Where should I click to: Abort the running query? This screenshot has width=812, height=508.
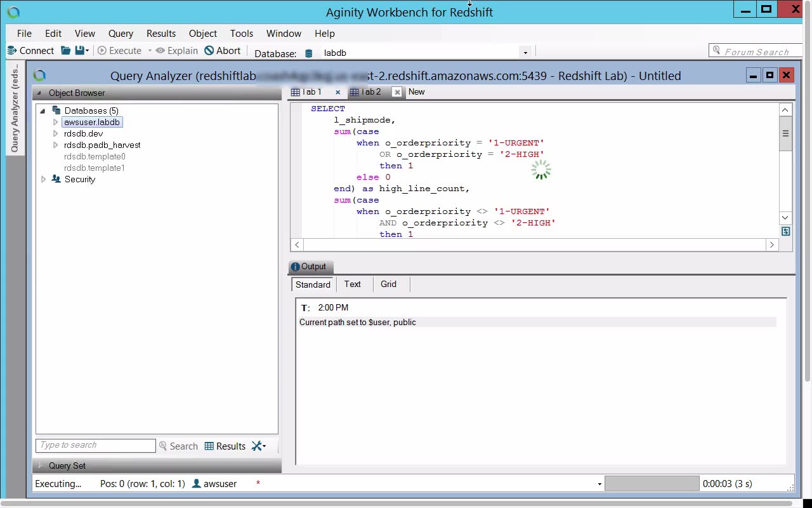tap(223, 51)
